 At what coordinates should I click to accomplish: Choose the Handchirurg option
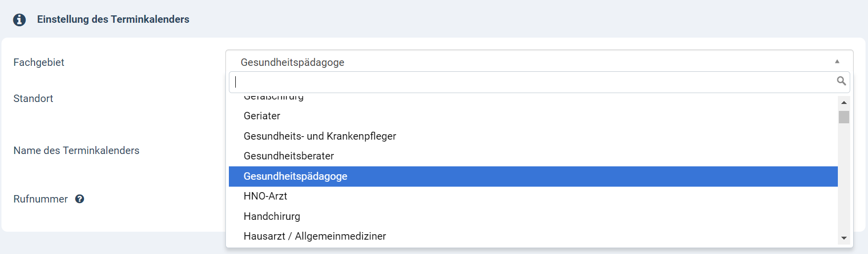[x=272, y=216]
